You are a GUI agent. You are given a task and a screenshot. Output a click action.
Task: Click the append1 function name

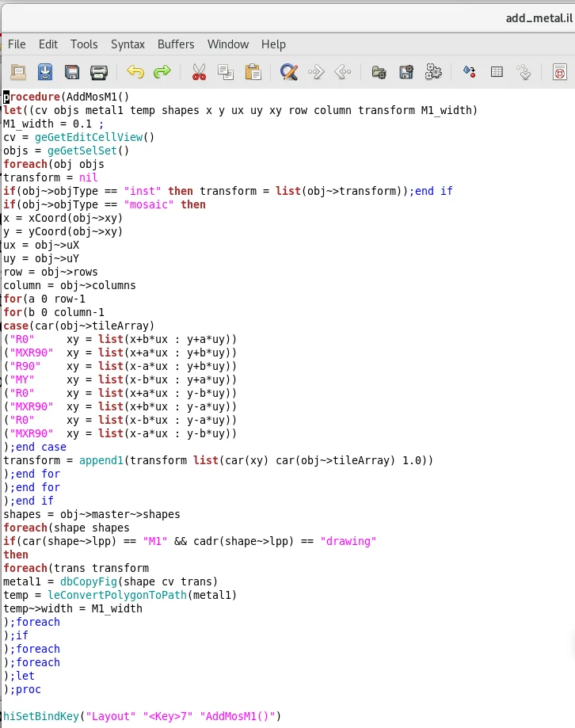click(101, 460)
